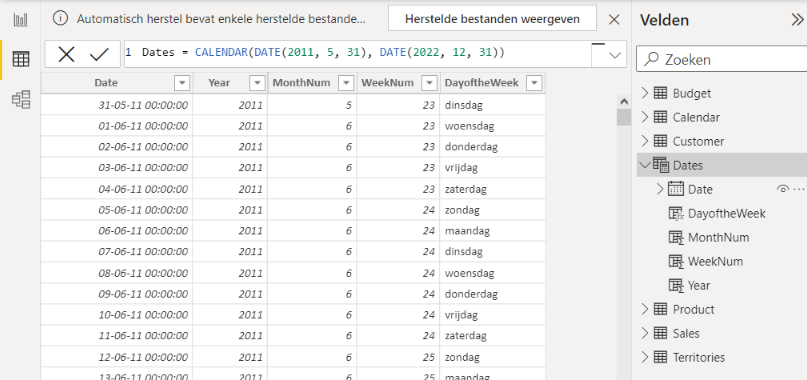Image resolution: width=807 pixels, height=380 pixels.
Task: Click the table vertical scrollbar thumb
Action: (624, 117)
